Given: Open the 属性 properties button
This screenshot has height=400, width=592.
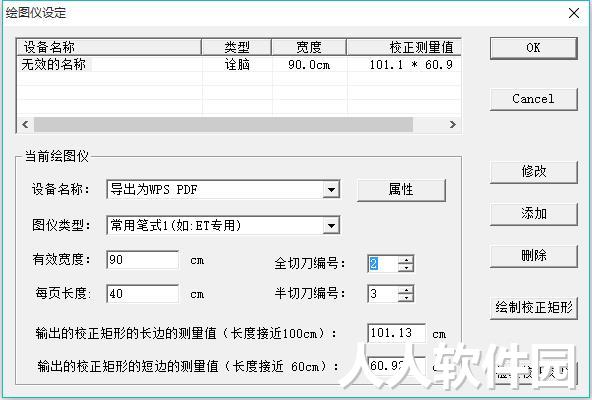Looking at the screenshot, I should point(401,190).
